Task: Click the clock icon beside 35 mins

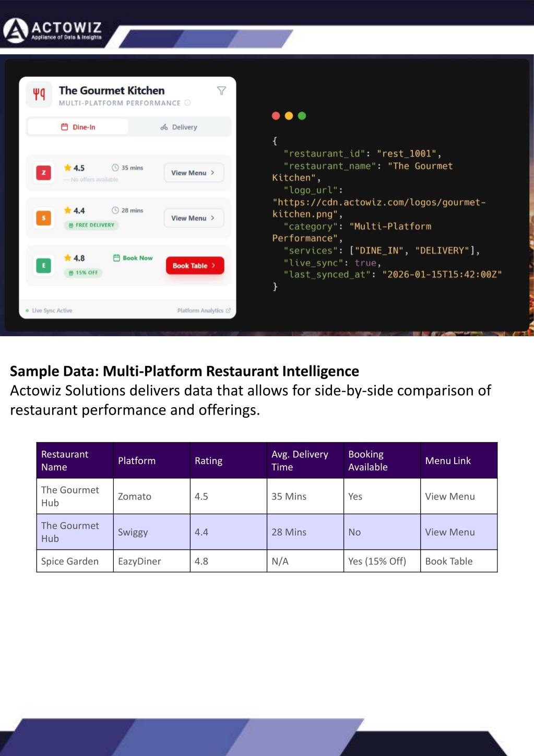Action: [x=115, y=168]
